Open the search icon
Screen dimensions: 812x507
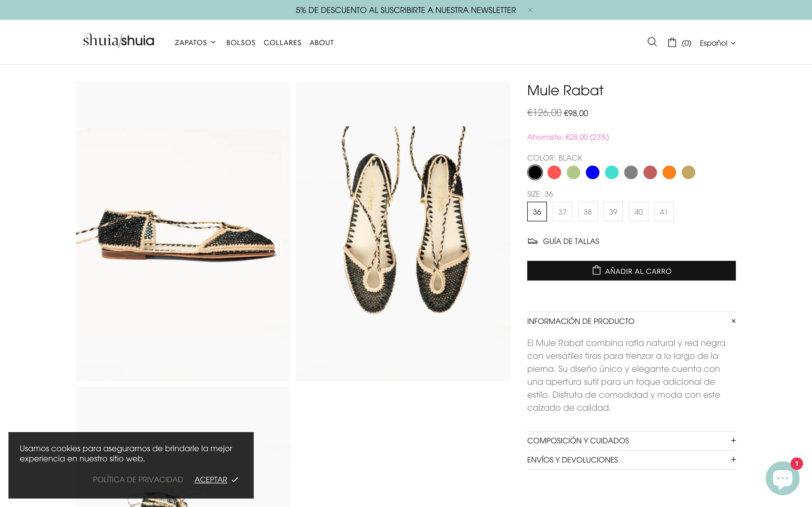click(652, 42)
